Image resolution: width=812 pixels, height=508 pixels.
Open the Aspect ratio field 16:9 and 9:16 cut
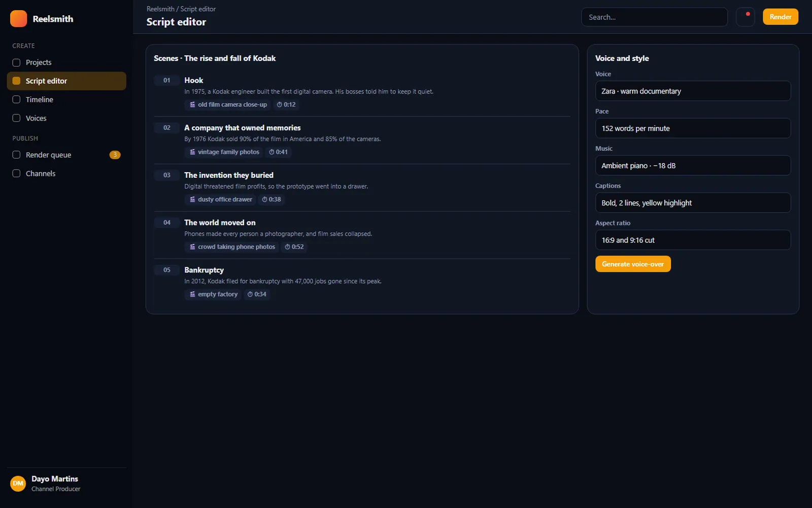693,240
